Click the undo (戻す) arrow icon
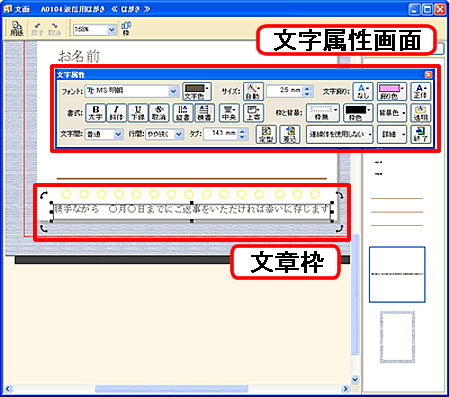The image size is (450, 397). 37,29
